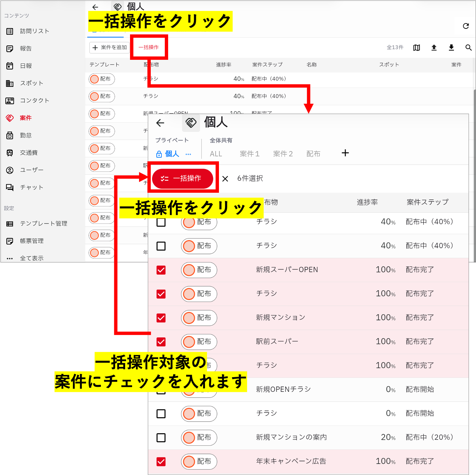476x475 pixels.
Task: Open チャット in the sidebar
Action: [25, 187]
